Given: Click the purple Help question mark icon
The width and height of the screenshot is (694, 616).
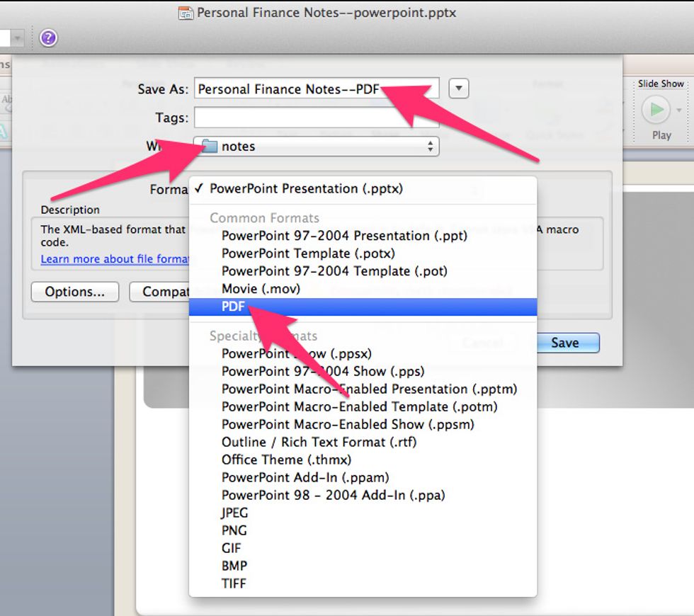Looking at the screenshot, I should coord(47,38).
